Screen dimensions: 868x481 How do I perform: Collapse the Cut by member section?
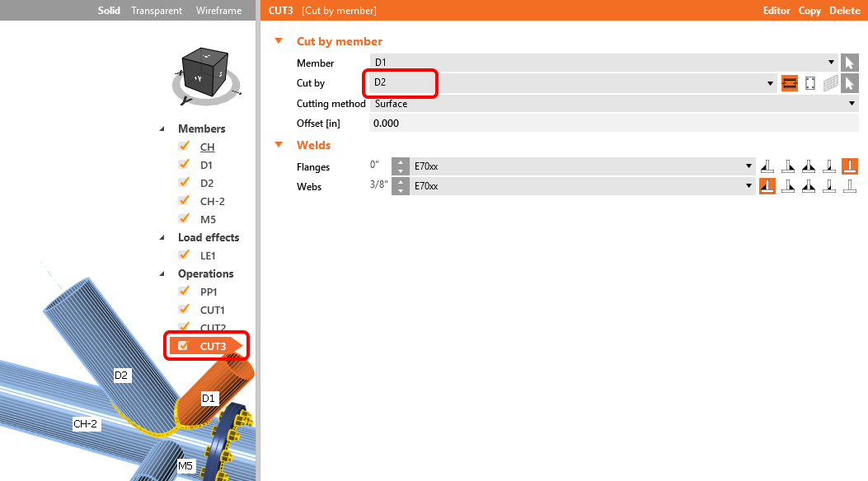tap(279, 41)
